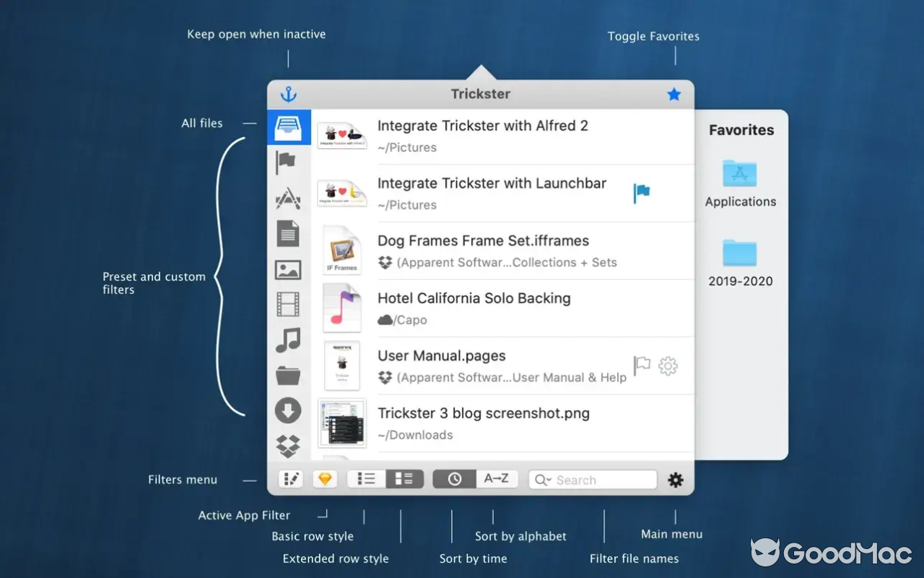
Task: Open the music files filter
Action: (288, 340)
